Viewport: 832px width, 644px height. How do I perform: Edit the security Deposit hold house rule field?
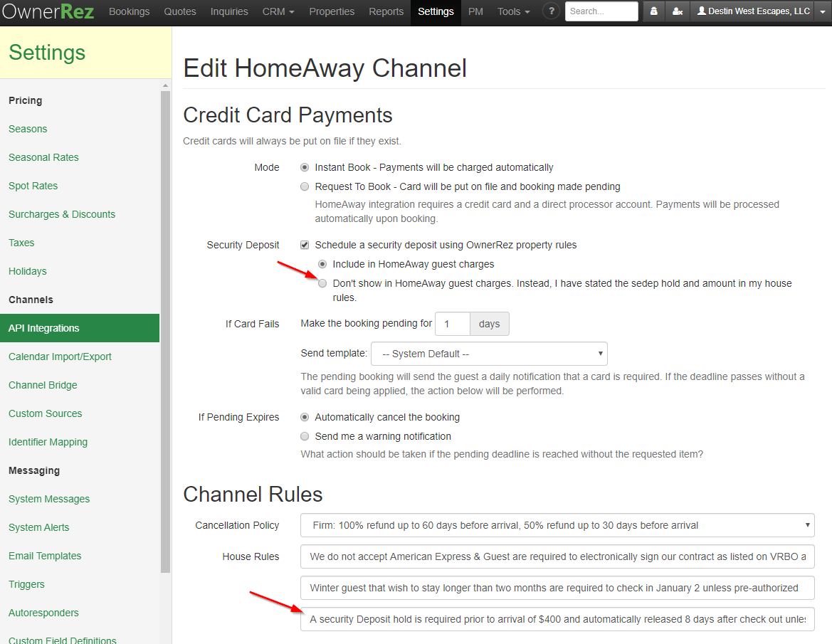557,619
